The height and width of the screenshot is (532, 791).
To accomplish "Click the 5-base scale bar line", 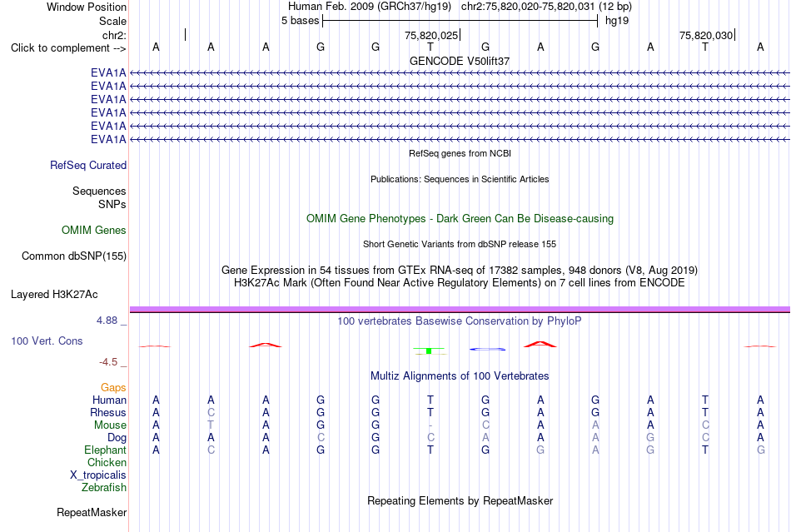I will 460,21.
